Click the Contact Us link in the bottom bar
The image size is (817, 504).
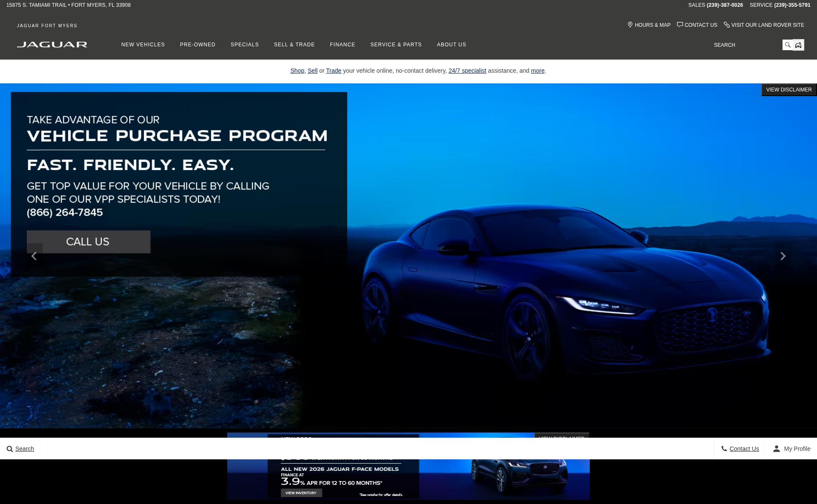click(x=744, y=449)
